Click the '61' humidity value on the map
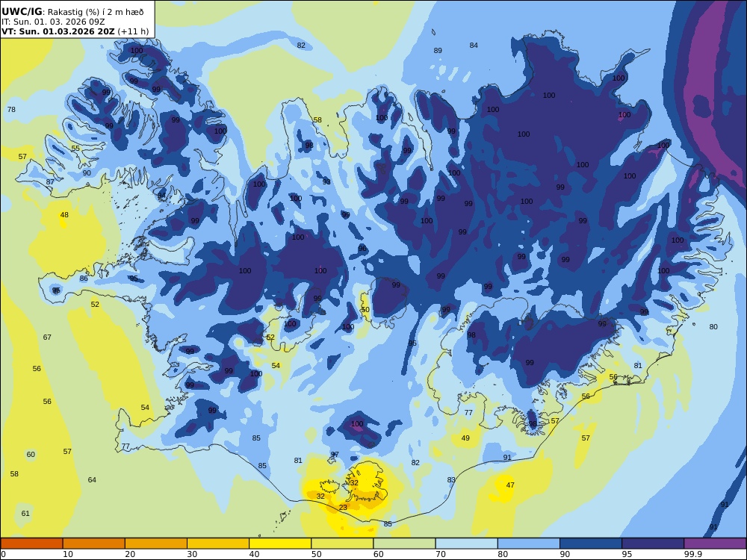This screenshot has width=747, height=560. pos(25,514)
